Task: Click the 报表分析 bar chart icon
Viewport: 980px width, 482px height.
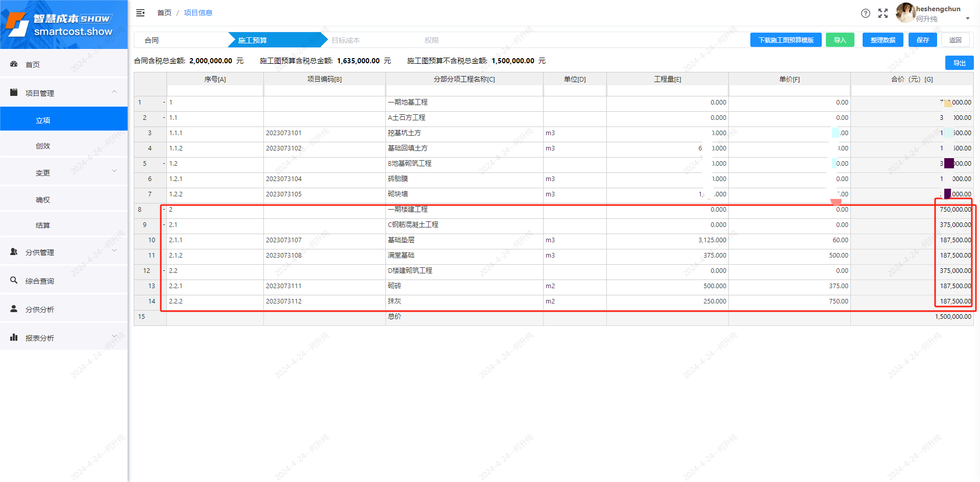Action: [x=14, y=337]
